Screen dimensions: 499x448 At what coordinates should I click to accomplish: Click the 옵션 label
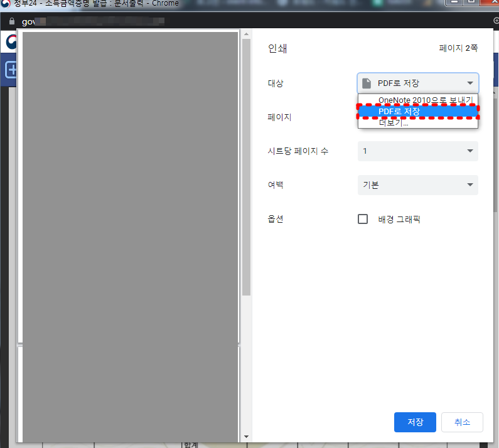tap(276, 219)
